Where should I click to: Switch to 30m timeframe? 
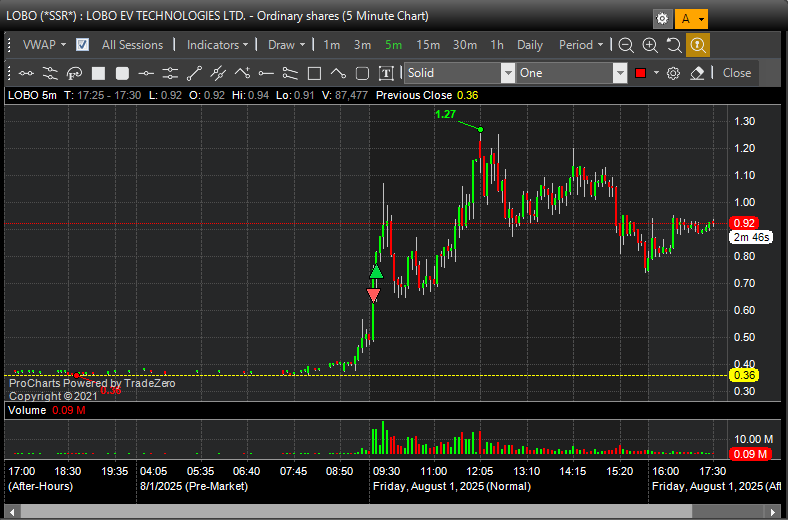[x=465, y=45]
